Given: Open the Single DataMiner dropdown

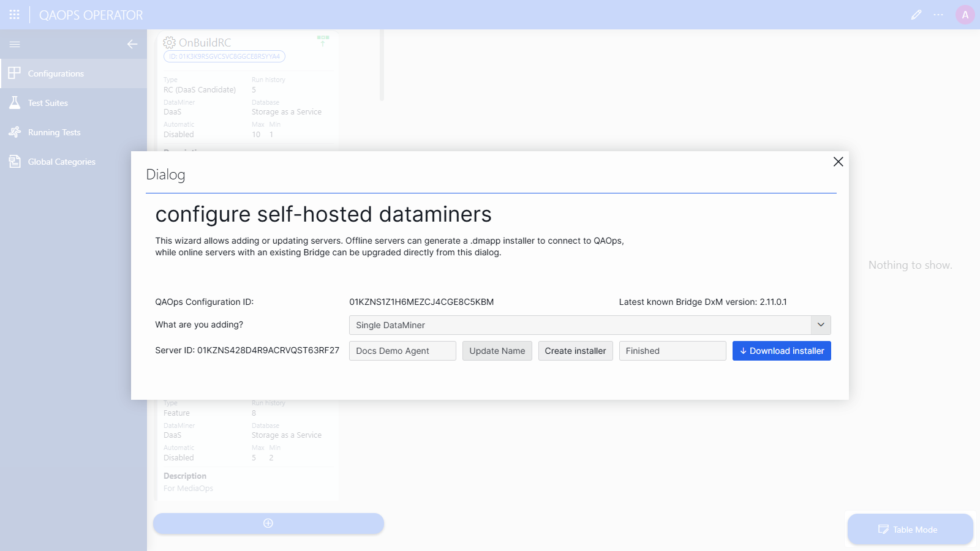Looking at the screenshot, I should click(x=590, y=325).
